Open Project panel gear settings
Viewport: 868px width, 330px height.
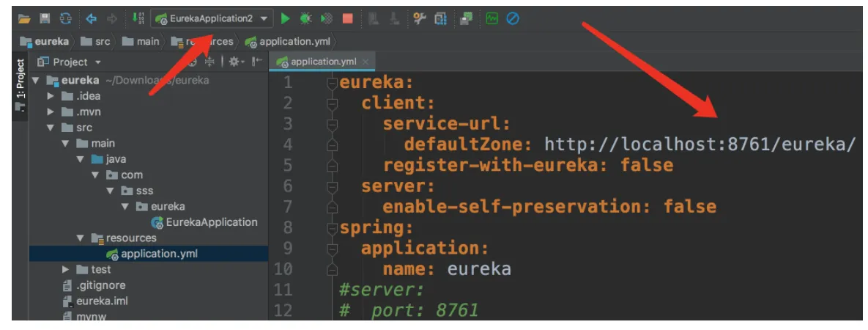(237, 62)
